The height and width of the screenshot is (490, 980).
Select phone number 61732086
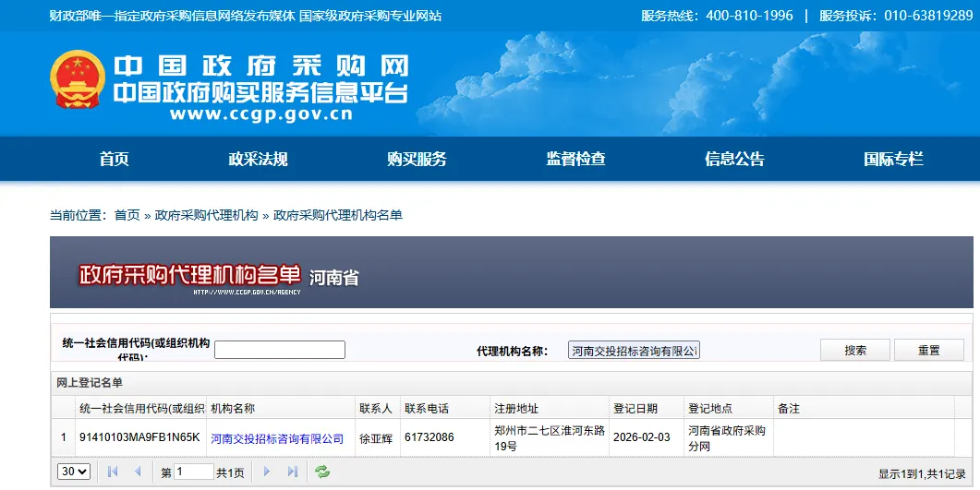coord(430,437)
